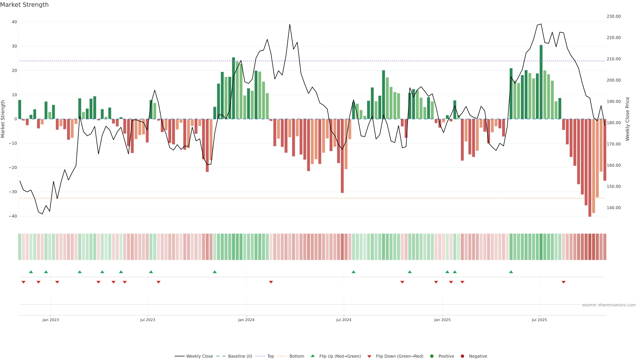Click the flip-down marker after Jan 2024
This screenshot has height=362, width=644.
271,282
